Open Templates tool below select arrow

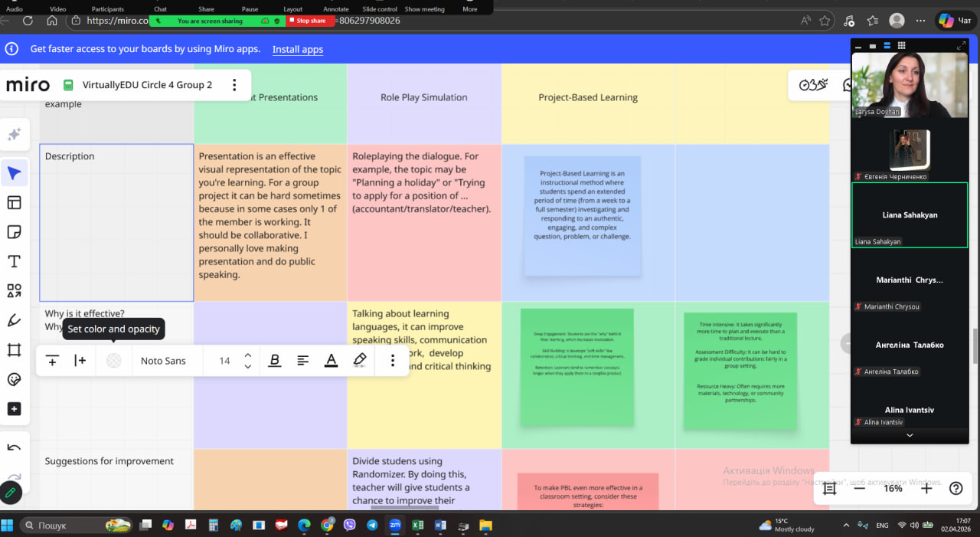14,203
